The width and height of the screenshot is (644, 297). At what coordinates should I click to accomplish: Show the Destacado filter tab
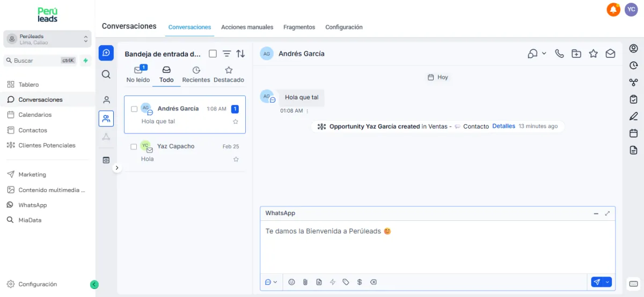tap(229, 75)
